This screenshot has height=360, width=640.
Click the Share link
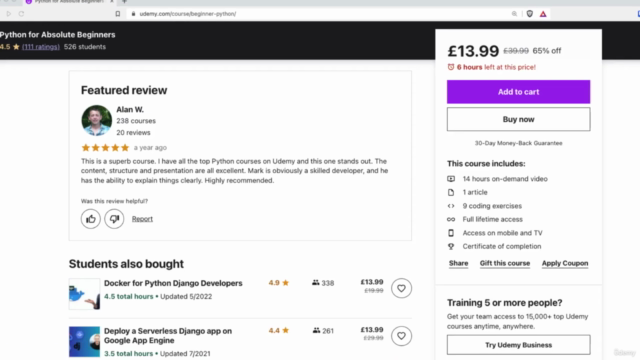pos(458,263)
